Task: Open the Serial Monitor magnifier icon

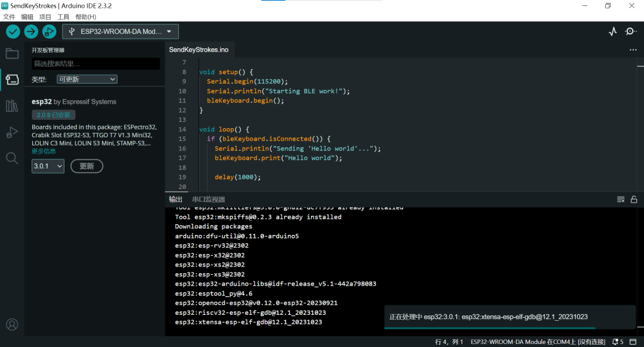Action: (x=630, y=31)
